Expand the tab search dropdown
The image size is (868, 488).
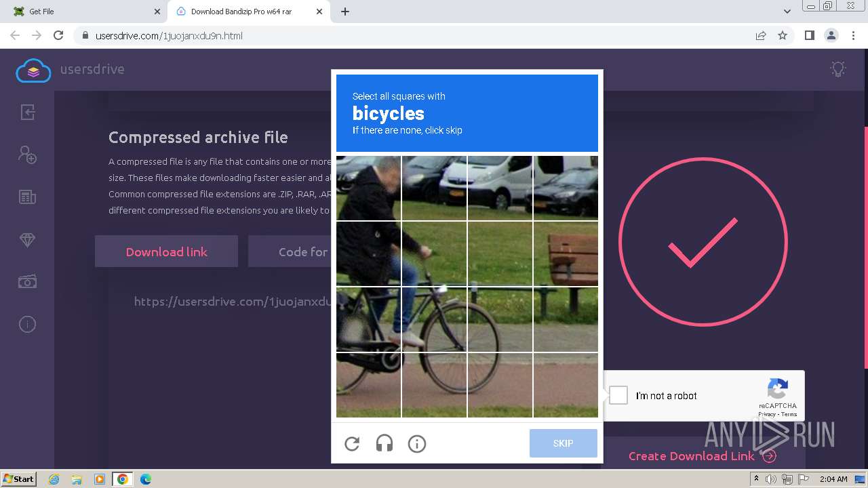pyautogui.click(x=787, y=12)
